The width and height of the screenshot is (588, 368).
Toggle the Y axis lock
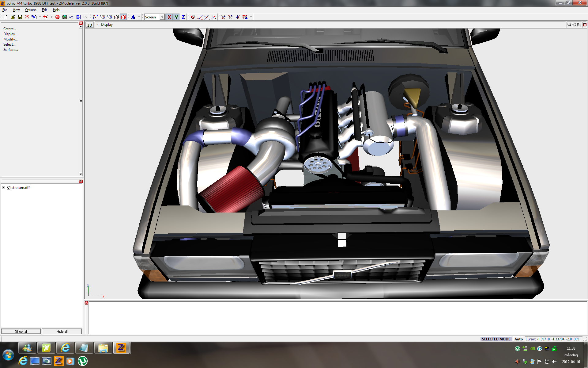click(176, 17)
